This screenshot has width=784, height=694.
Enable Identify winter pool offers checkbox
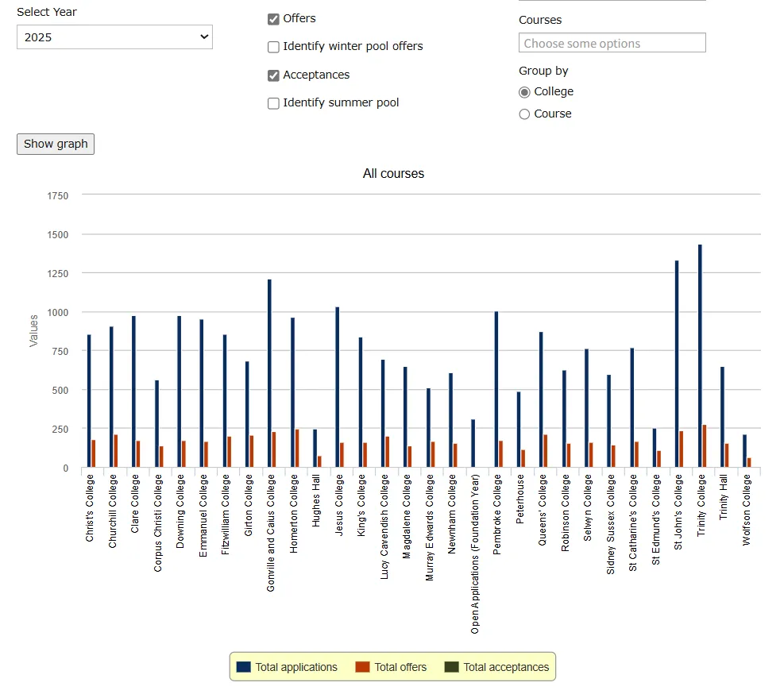point(273,47)
